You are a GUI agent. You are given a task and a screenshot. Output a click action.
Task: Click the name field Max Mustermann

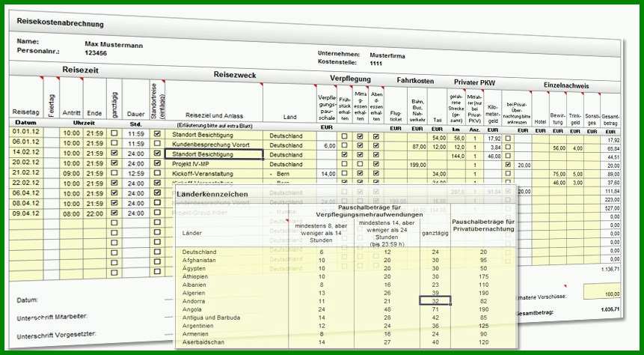point(114,44)
